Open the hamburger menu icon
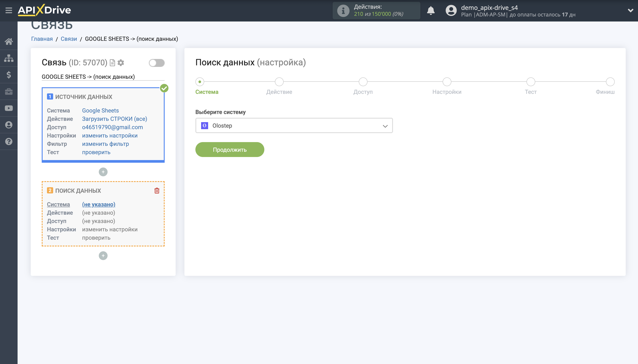 coord(9,10)
